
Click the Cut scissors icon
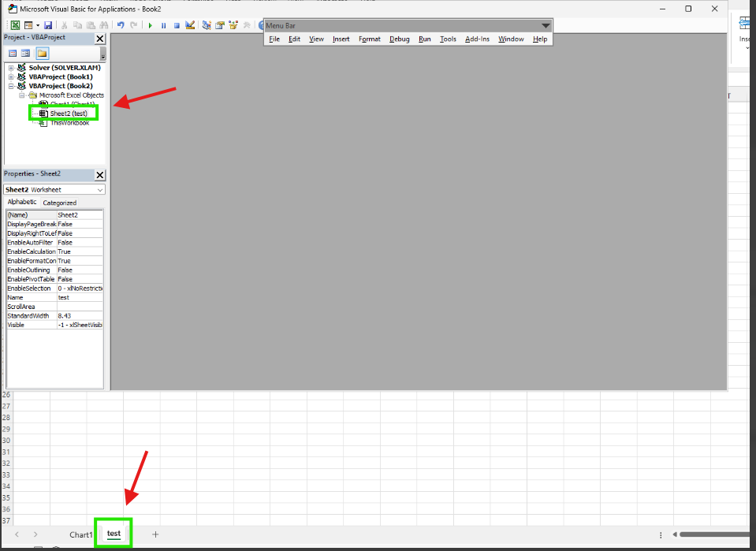coord(64,25)
